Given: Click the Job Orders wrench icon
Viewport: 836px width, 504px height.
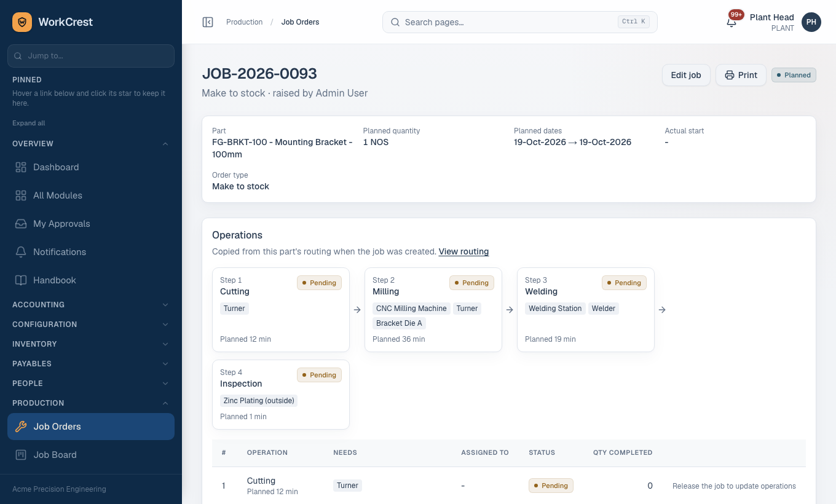Looking at the screenshot, I should 21,427.
